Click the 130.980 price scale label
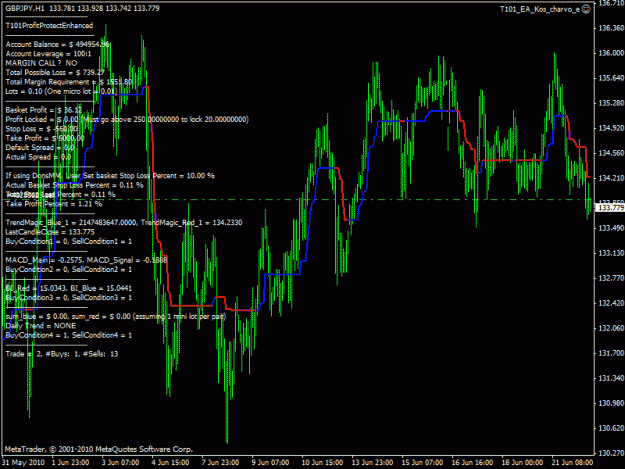625x469 pixels. click(x=611, y=403)
